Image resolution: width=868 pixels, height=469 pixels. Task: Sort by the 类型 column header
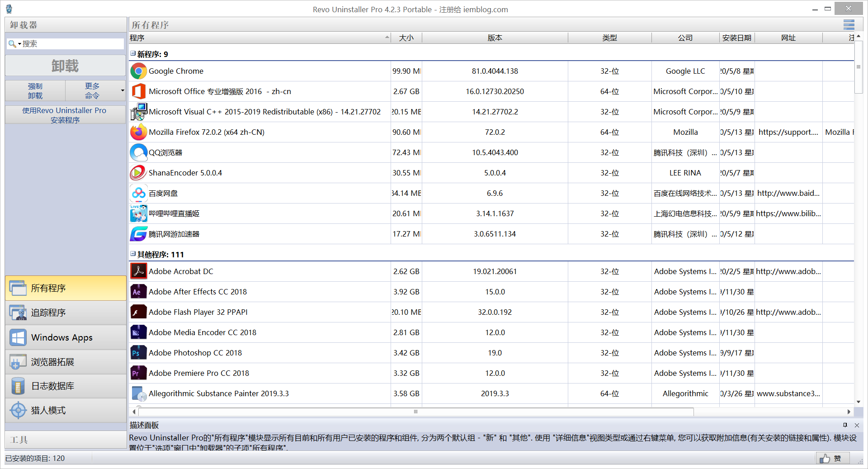point(609,38)
